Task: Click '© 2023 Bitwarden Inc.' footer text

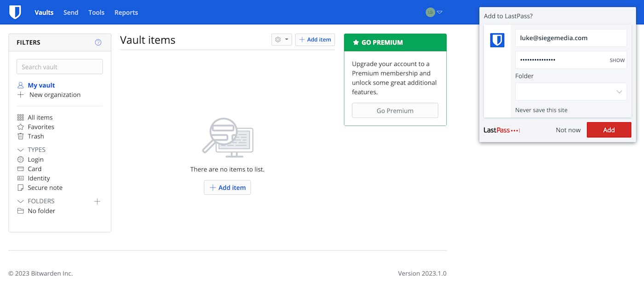Action: pos(40,273)
